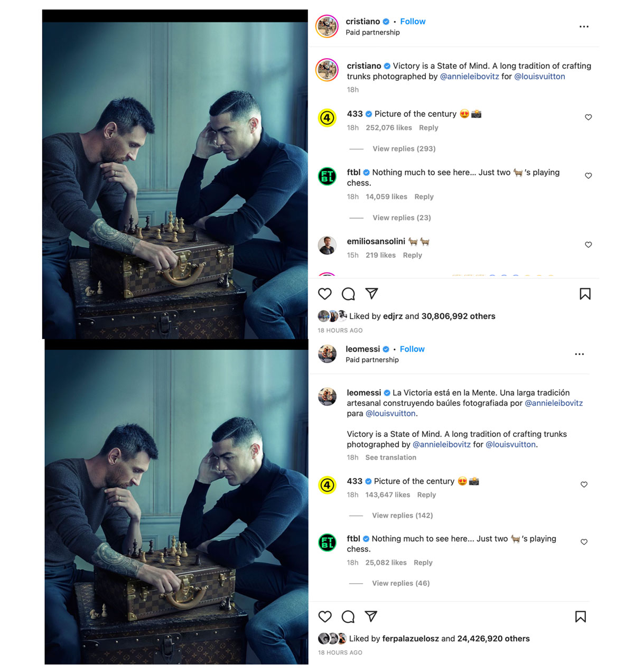634x672 pixels.
Task: Expand View replies (23) under ftbl's comment
Action: (402, 218)
